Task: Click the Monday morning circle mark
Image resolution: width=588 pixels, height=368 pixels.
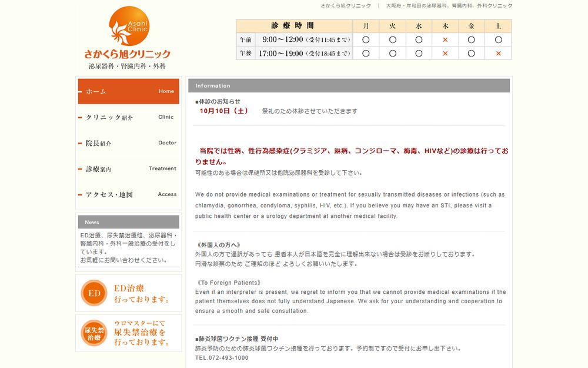Action: tap(366, 39)
